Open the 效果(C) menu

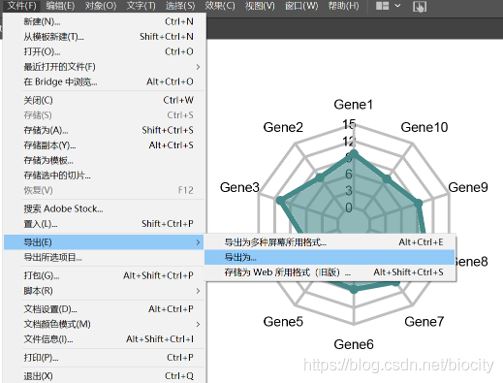tap(220, 6)
